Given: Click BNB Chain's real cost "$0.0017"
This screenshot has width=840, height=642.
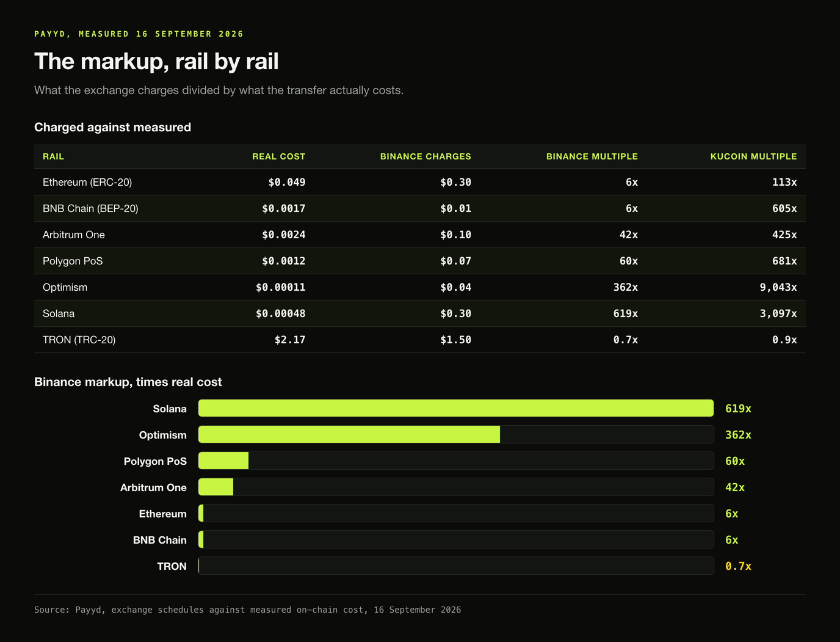Looking at the screenshot, I should coord(284,208).
